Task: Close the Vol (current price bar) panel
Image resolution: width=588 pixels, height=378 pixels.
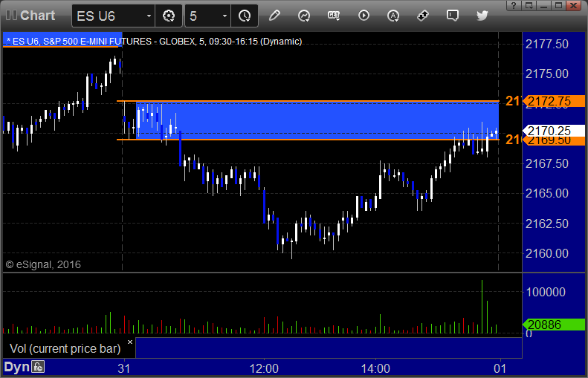Action: 130,342
